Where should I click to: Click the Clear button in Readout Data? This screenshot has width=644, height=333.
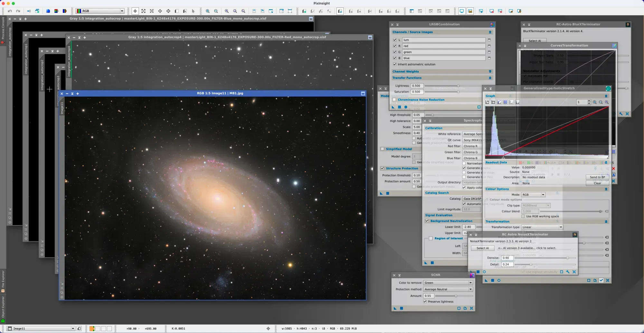(597, 183)
